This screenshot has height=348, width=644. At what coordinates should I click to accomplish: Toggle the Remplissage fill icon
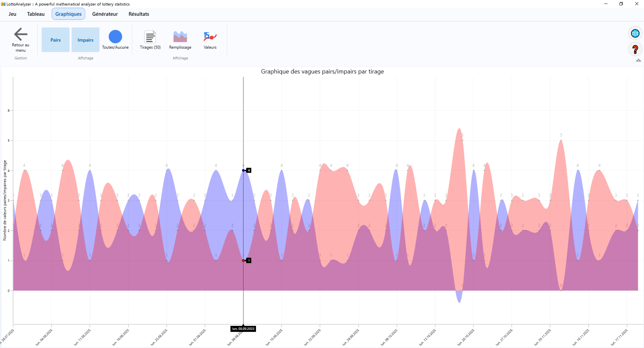(x=180, y=37)
